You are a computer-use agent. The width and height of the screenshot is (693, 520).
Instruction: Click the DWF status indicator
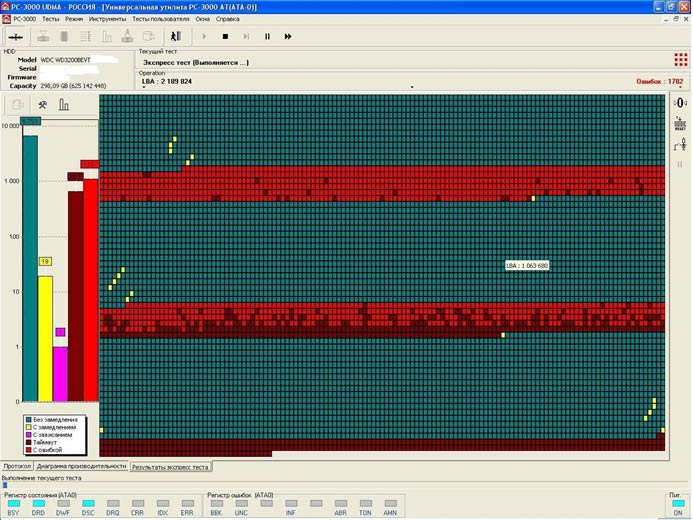coord(63,504)
